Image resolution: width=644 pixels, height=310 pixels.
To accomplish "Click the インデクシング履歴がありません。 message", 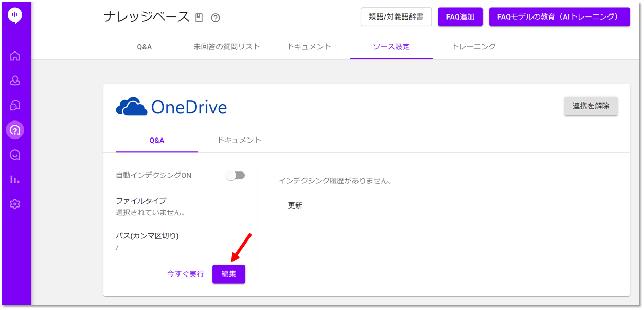I will tap(335, 181).
